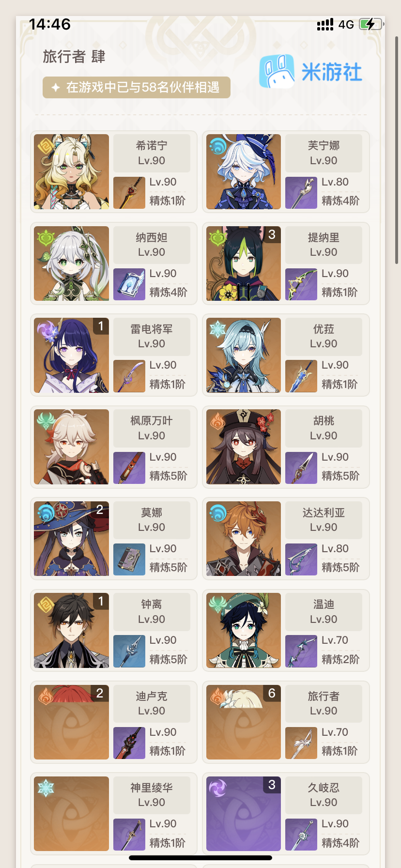This screenshot has width=401, height=868.
Task: Tap 达达利亚's bow weapon icon
Action: [301, 559]
